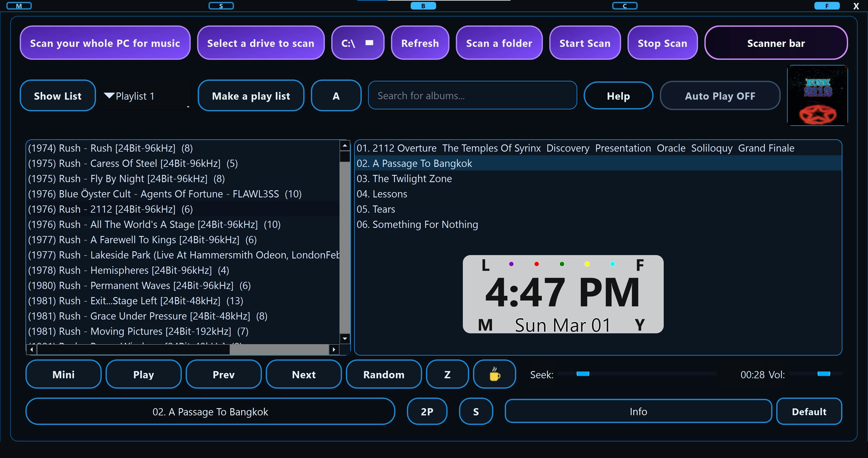This screenshot has width=868, height=458.
Task: Open the 2P second player panel
Action: [x=427, y=412]
